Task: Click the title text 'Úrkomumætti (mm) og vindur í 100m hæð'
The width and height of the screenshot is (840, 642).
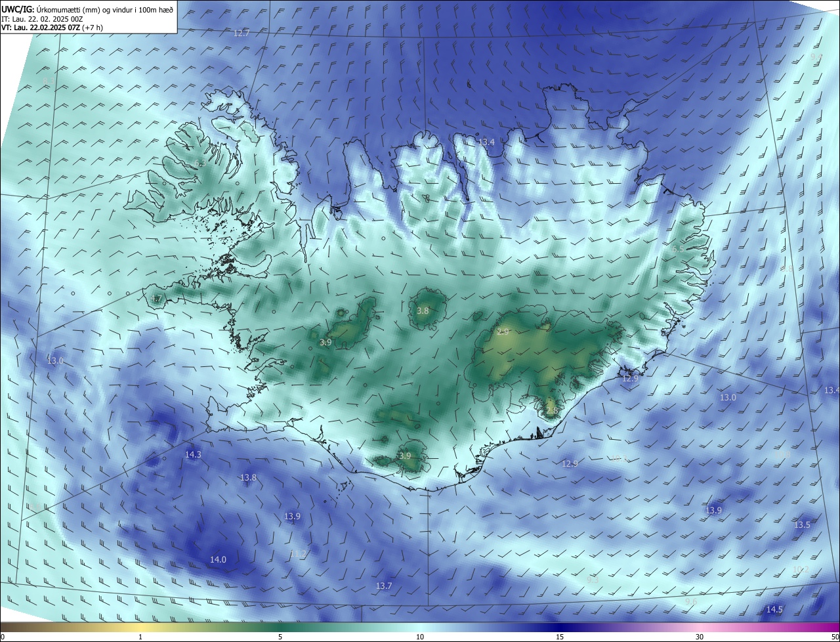Action: pos(105,9)
